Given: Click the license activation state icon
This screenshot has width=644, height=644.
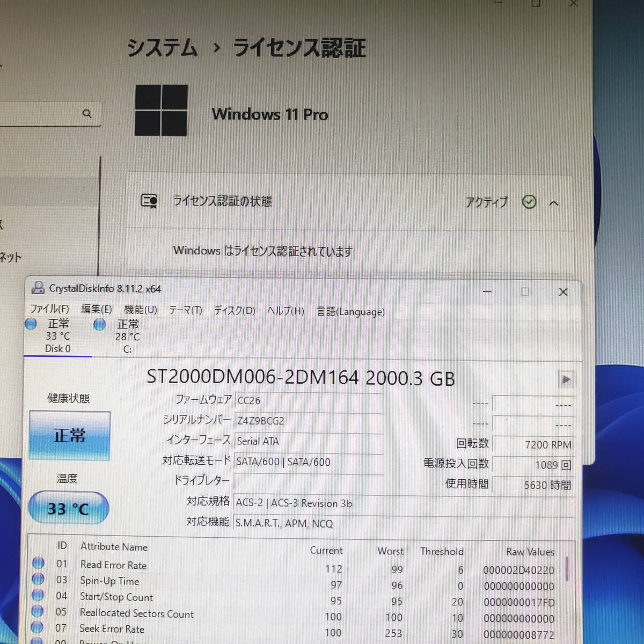Looking at the screenshot, I should (x=149, y=201).
